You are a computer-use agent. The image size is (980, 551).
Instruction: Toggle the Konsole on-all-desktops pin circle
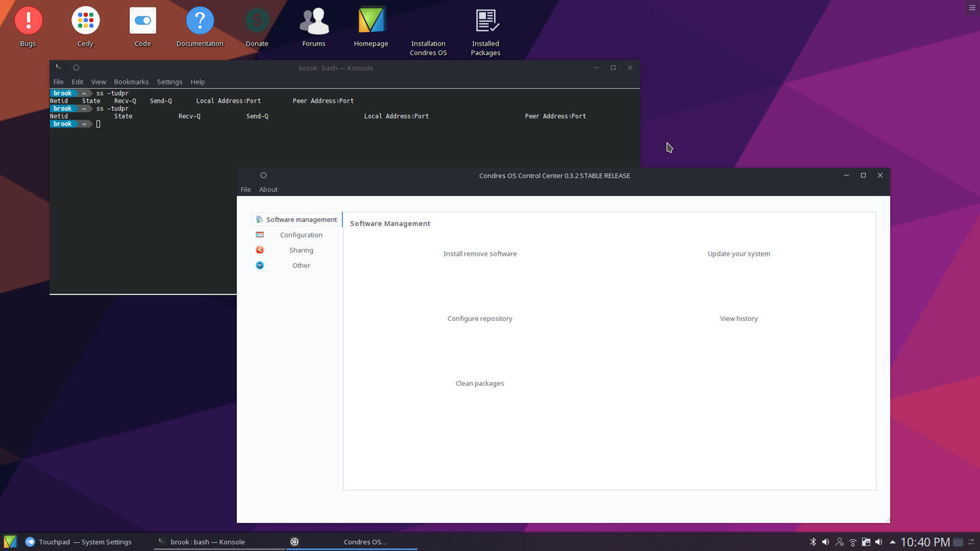coord(76,67)
